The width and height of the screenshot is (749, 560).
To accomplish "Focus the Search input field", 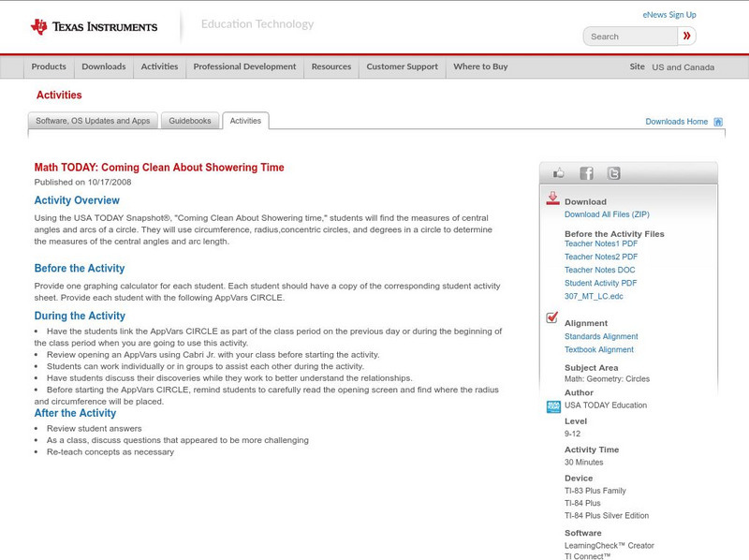I will tap(630, 37).
